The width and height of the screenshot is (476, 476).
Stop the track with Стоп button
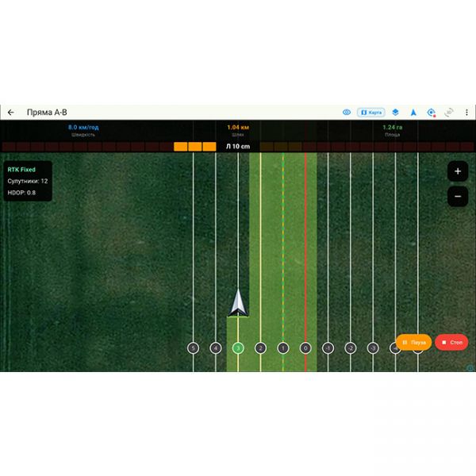click(x=451, y=342)
